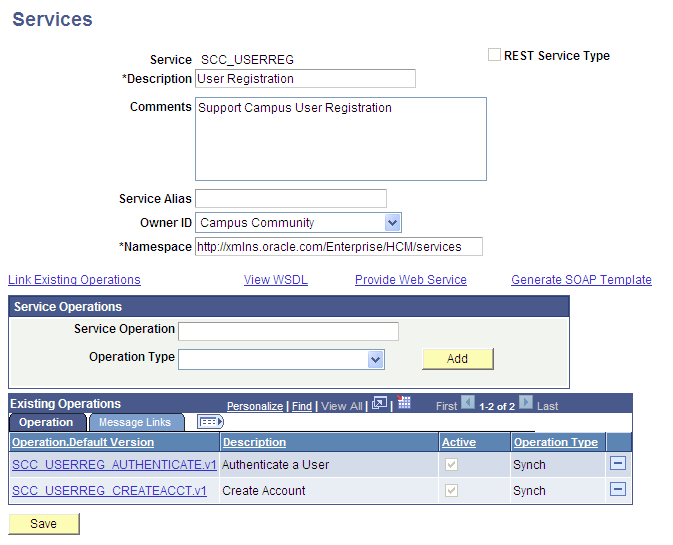The image size is (673, 545).
Task: Click the Service Alias input field
Action: pos(291,199)
